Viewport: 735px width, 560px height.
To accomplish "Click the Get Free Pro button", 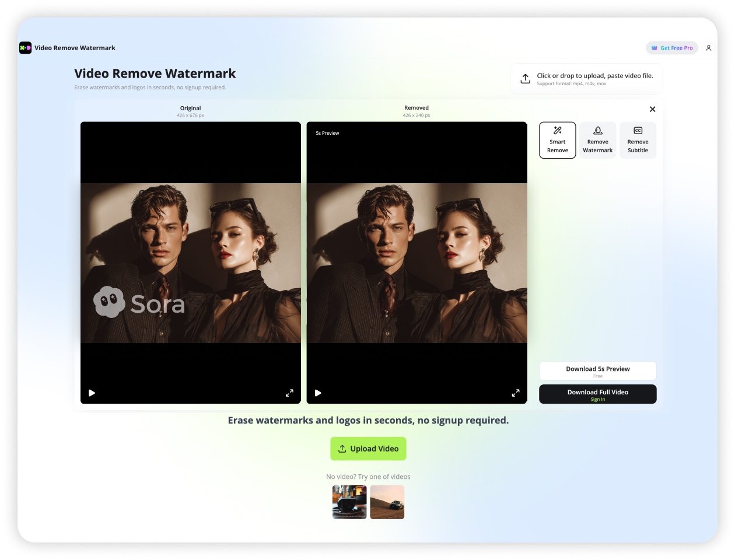I will click(672, 48).
